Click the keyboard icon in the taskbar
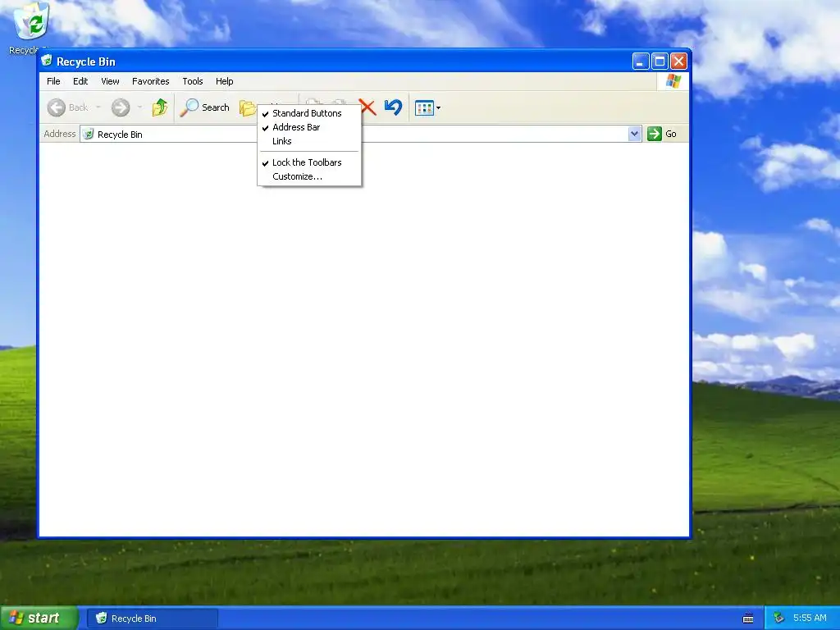 [748, 619]
